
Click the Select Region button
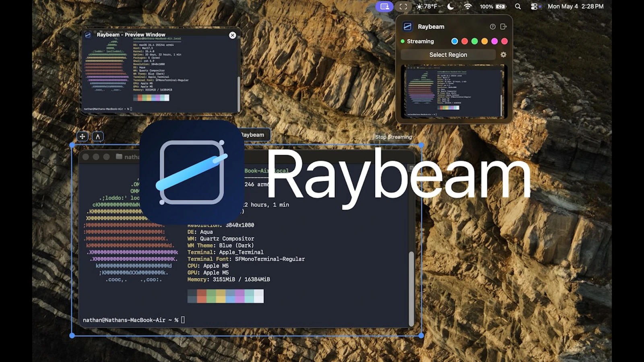(448, 55)
